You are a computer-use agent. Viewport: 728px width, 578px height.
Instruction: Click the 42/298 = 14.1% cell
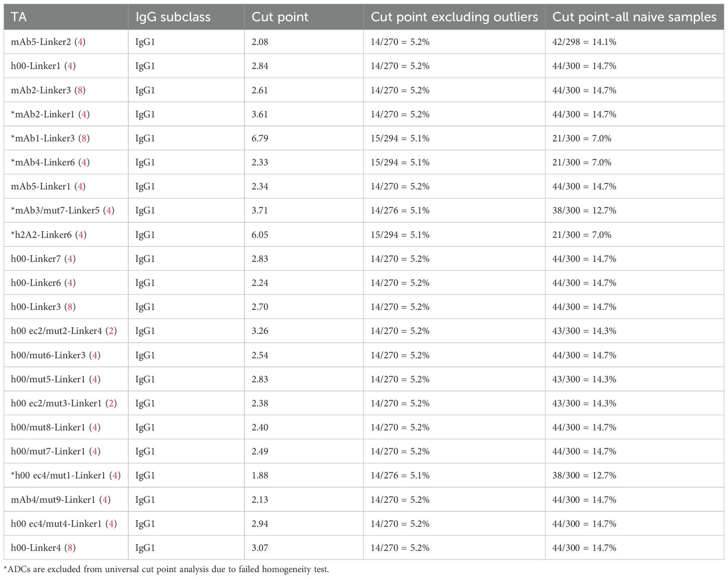pyautogui.click(x=584, y=42)
